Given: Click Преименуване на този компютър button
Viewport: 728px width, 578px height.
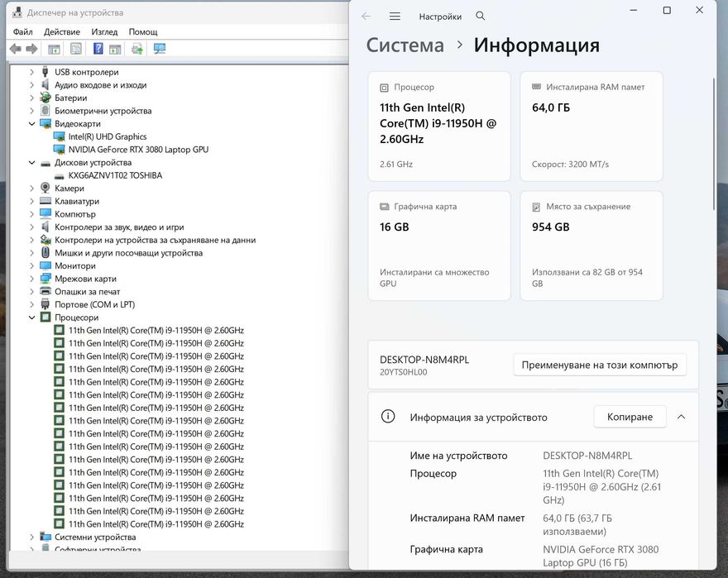Looking at the screenshot, I should click(600, 365).
